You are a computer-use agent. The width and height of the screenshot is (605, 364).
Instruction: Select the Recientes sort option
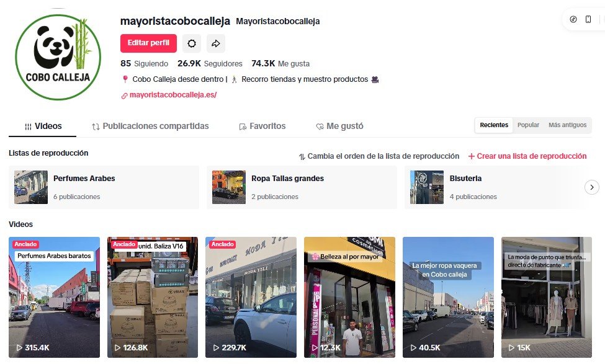tap(494, 125)
